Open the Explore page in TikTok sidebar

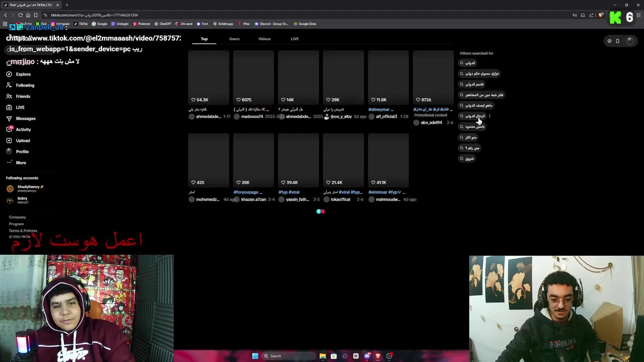(x=19, y=74)
